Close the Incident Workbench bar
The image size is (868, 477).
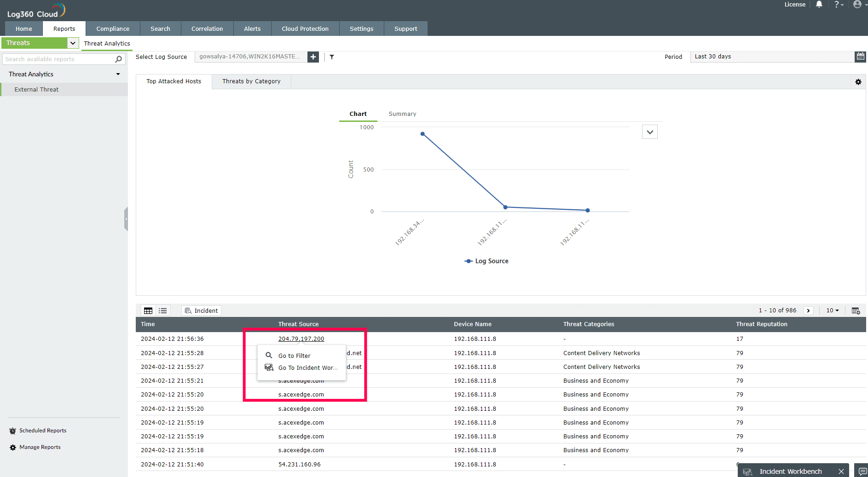point(841,471)
